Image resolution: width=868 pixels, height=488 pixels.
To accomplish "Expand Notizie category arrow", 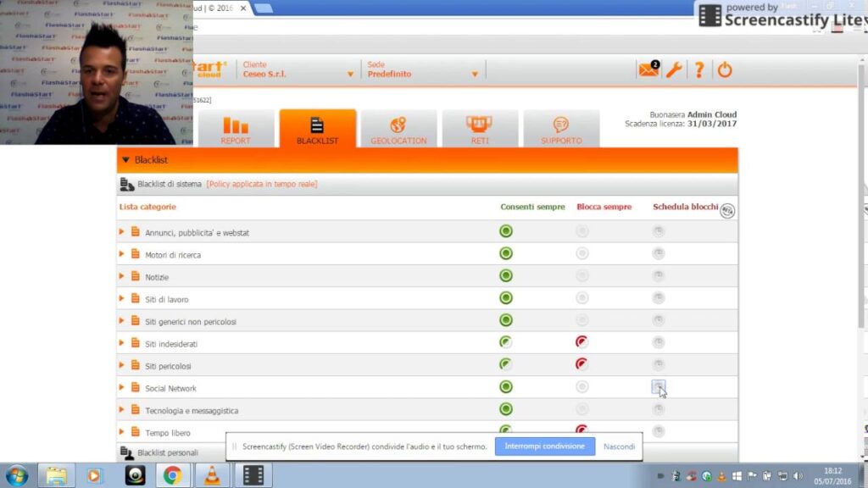I will click(121, 276).
